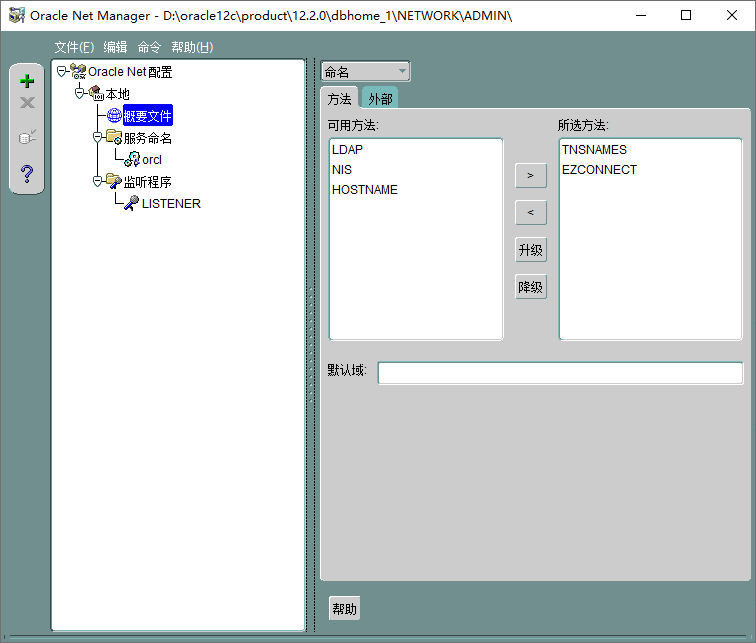The width and height of the screenshot is (756, 643).
Task: Select the 概要文件 globe icon in the tree
Action: click(114, 116)
